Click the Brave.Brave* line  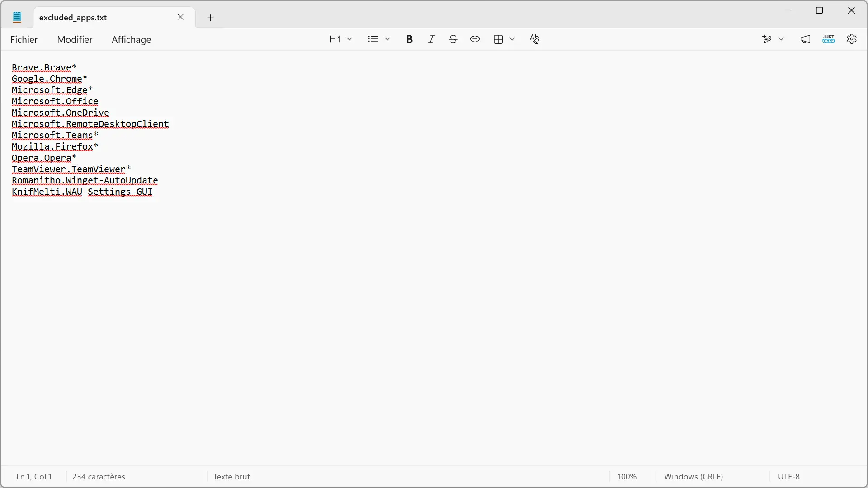point(44,67)
